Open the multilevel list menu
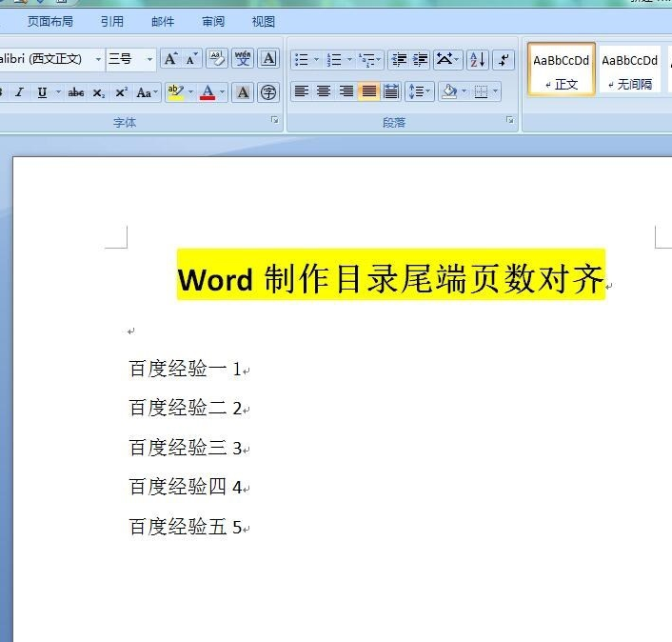The height and width of the screenshot is (642, 672). click(369, 60)
